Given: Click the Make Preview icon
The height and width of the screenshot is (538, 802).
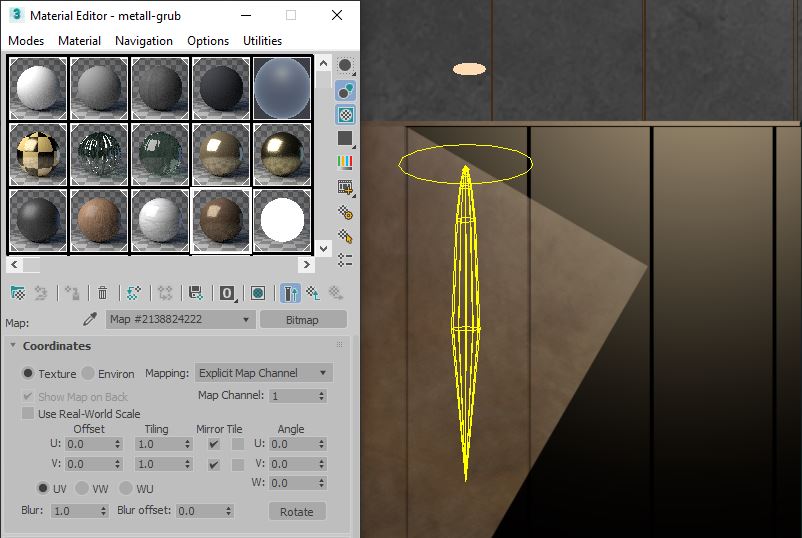Looking at the screenshot, I should tap(345, 188).
